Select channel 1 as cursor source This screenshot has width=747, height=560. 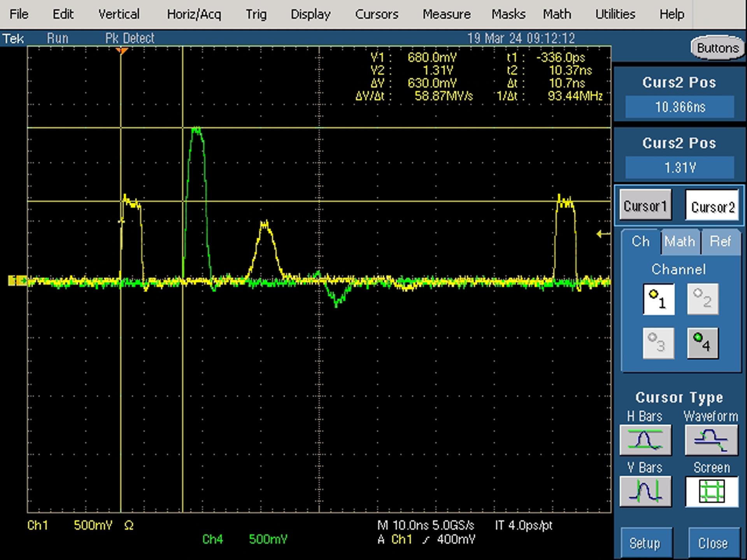tap(659, 299)
